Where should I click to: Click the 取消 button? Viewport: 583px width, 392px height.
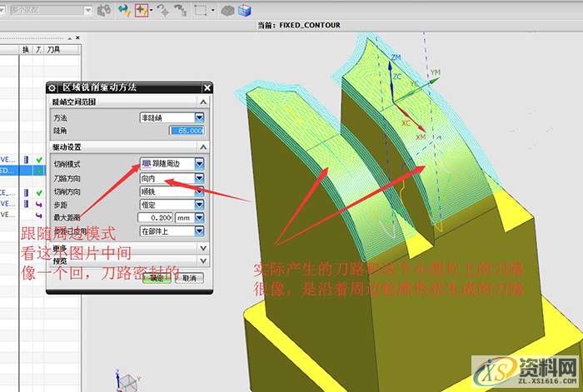point(189,279)
